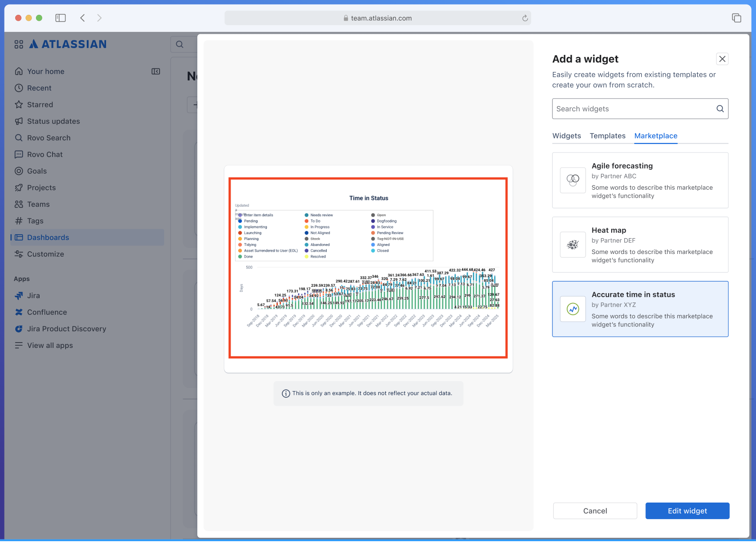Screen dimensions: 756x543
Task: Switch to the Widgets tab
Action: (566, 136)
